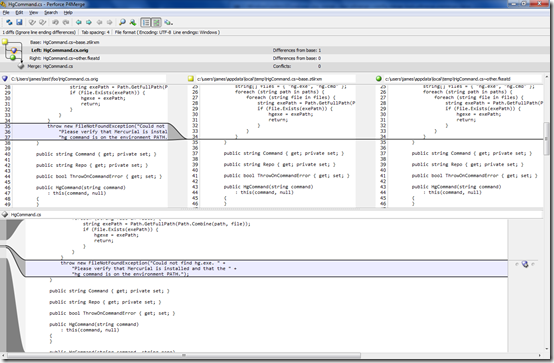Click the greyed next conflict arrow

coord(110,22)
